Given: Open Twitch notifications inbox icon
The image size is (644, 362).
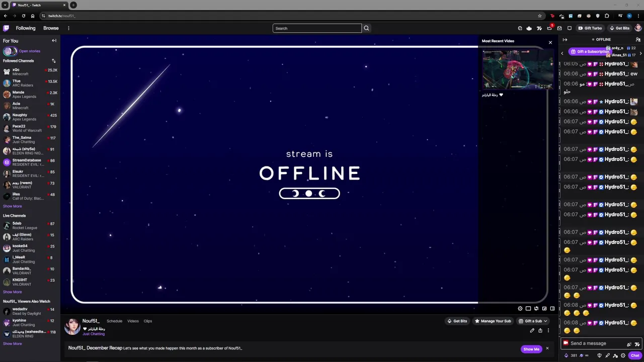Looking at the screenshot, I should click(x=559, y=28).
